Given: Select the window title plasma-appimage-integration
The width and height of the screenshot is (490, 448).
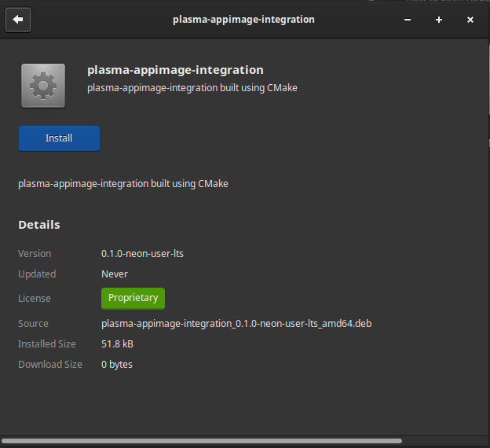Looking at the screenshot, I should point(243,20).
